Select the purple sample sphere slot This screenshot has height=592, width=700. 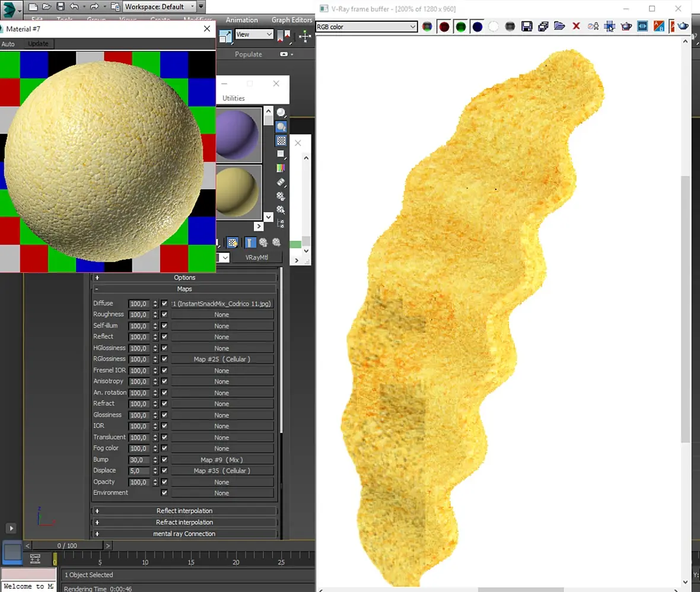coord(238,135)
